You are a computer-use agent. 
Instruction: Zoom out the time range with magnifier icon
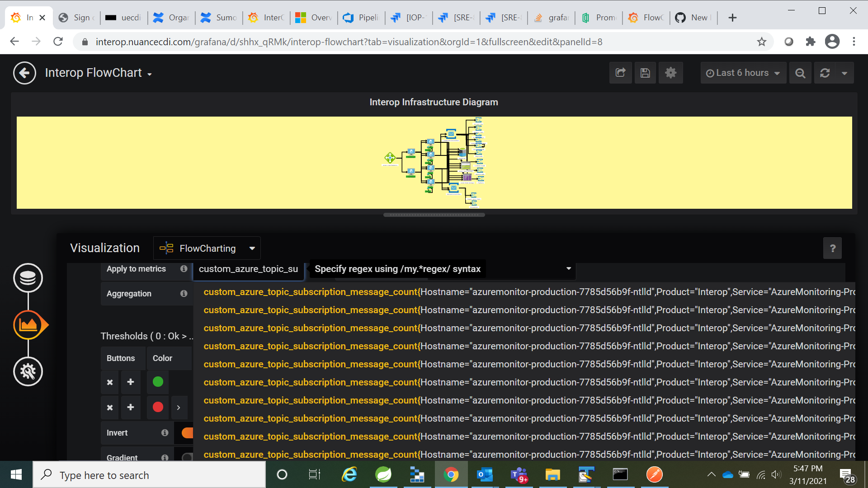point(800,73)
